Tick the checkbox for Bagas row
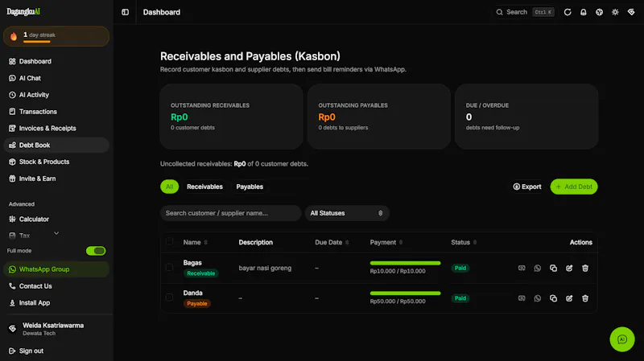This screenshot has width=644, height=361. (169, 268)
